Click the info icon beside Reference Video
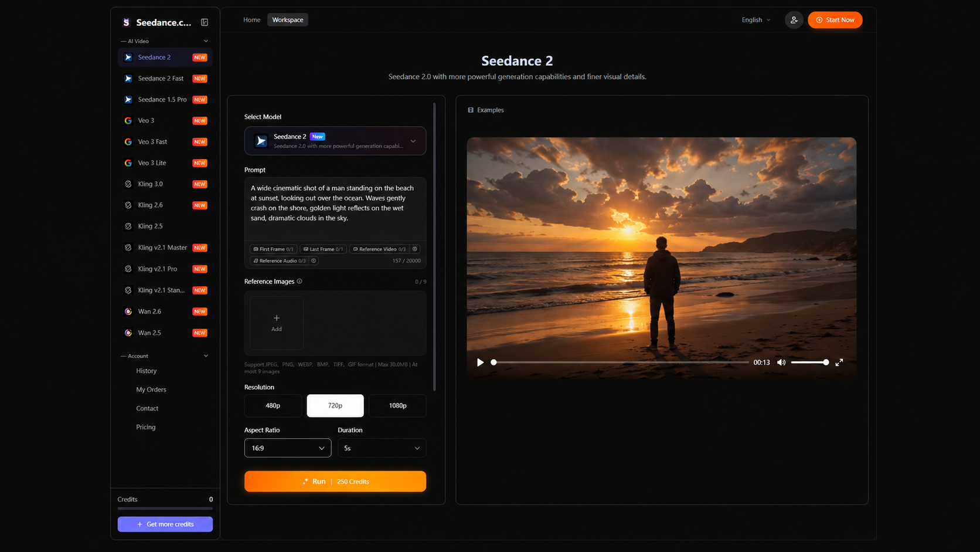 point(415,249)
